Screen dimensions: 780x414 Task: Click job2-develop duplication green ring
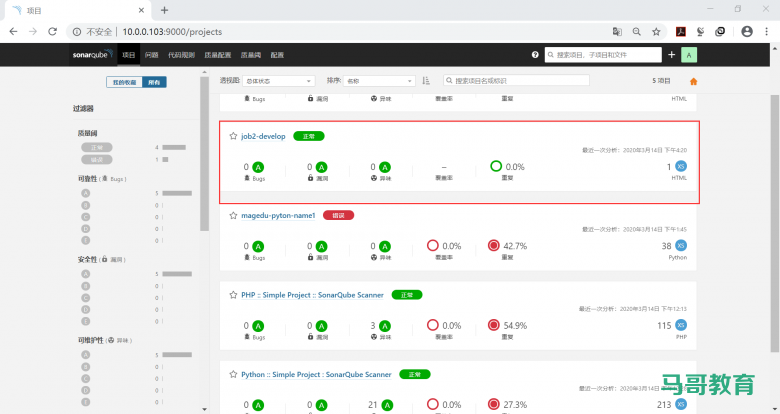point(496,166)
